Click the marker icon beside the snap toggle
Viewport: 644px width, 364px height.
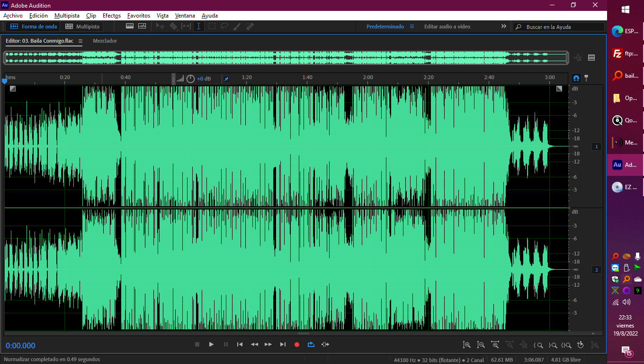(x=586, y=78)
